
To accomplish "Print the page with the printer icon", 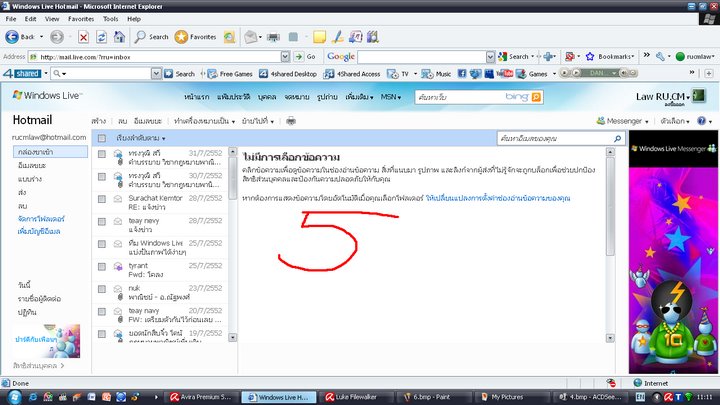I will tap(273, 37).
